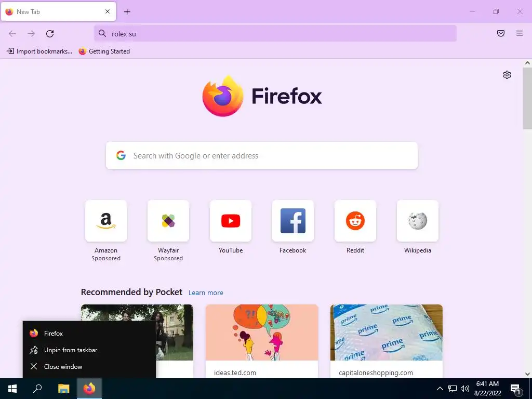Open the Windows Start menu

click(12, 389)
